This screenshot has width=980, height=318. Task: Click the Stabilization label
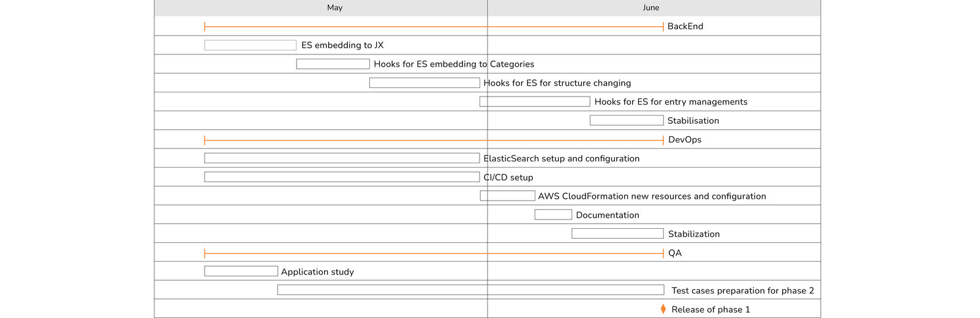pos(694,234)
